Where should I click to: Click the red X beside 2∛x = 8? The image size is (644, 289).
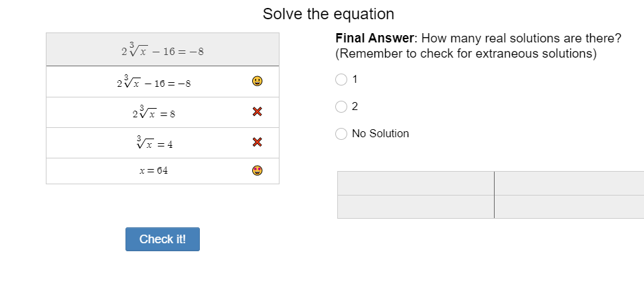[257, 112]
